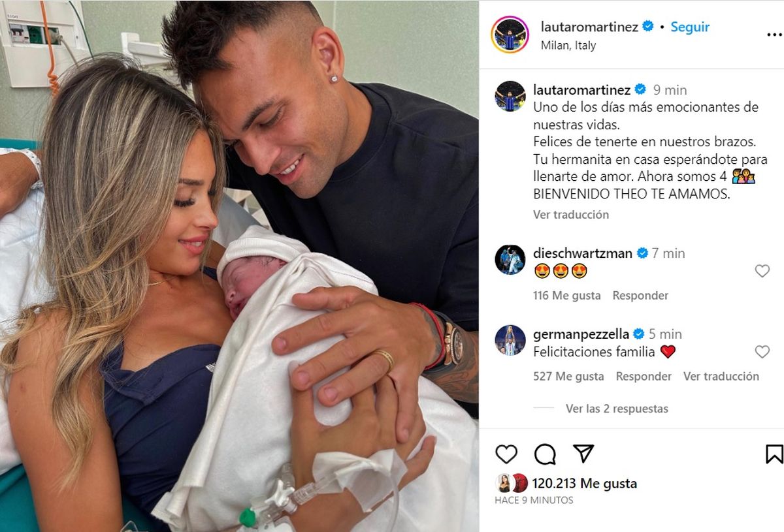Like dieschwartzman's comment heart

click(x=762, y=271)
